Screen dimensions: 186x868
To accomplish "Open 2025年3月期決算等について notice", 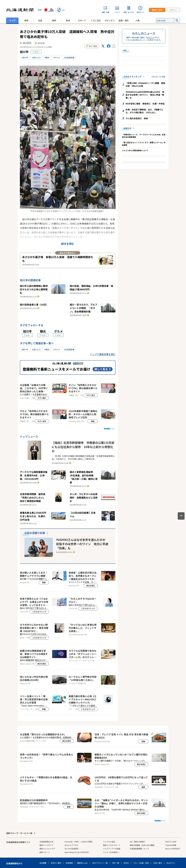I will (x=135, y=151).
